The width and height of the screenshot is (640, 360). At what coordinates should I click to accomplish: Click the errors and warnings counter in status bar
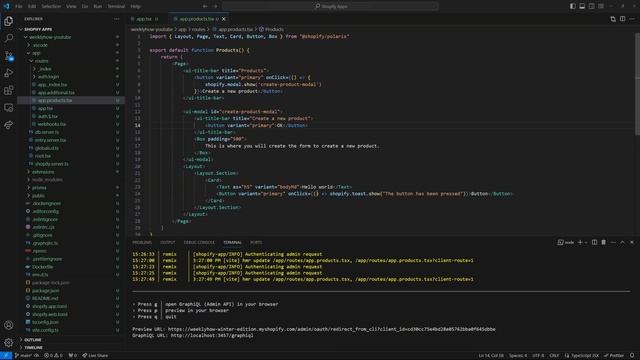coord(53,356)
